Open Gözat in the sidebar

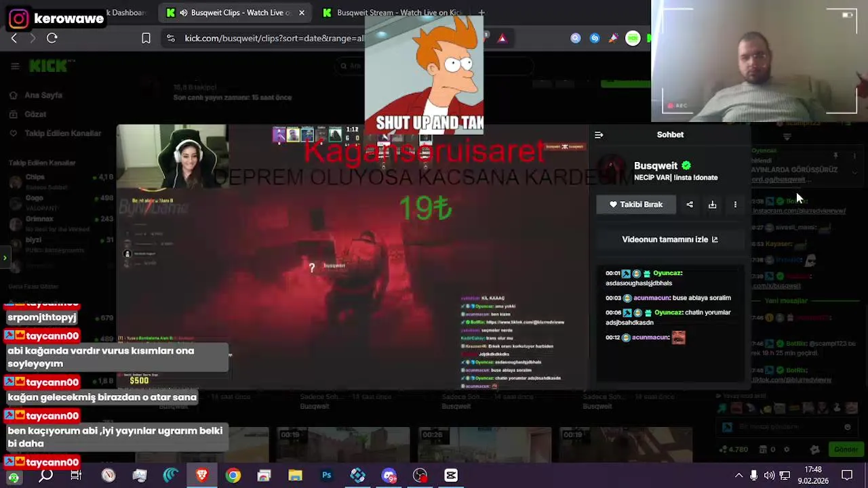point(35,115)
